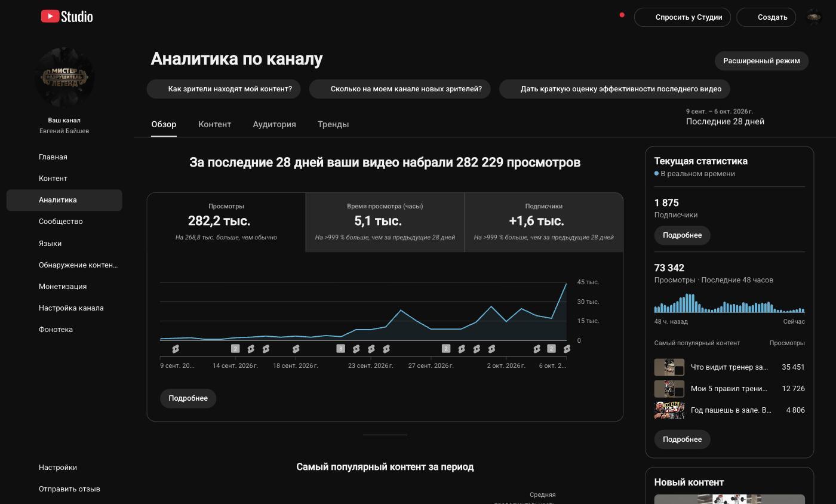
Task: Click the 48-hour realtime views bar chart
Action: click(x=729, y=303)
